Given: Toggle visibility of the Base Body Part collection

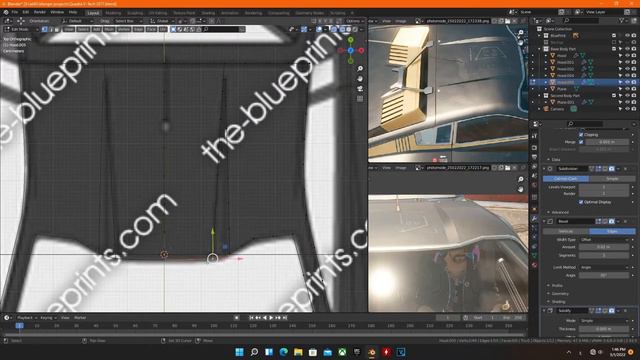Looking at the screenshot, I should click(x=627, y=49).
